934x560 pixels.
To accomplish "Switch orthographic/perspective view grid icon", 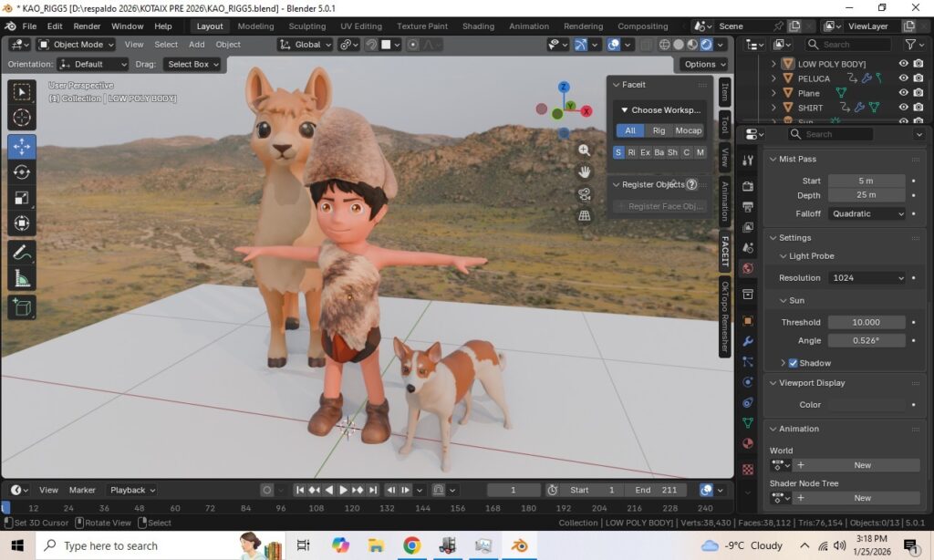I will coord(585,215).
